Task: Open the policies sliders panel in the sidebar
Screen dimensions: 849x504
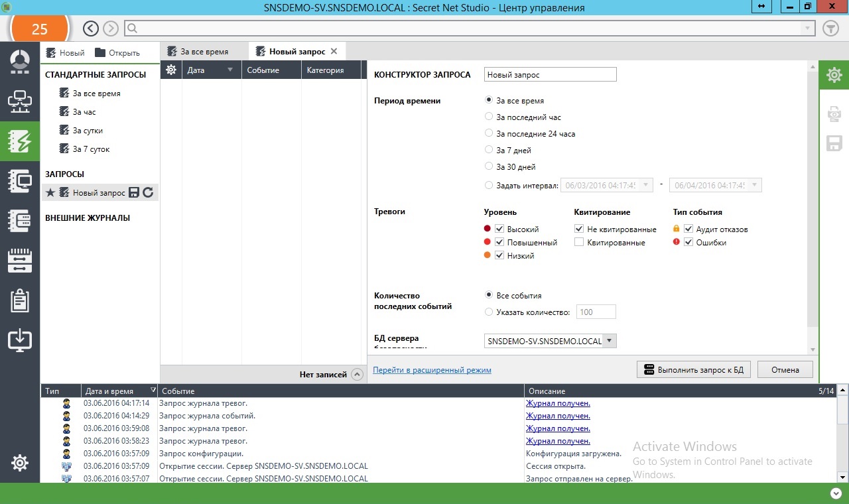Action: [20, 260]
